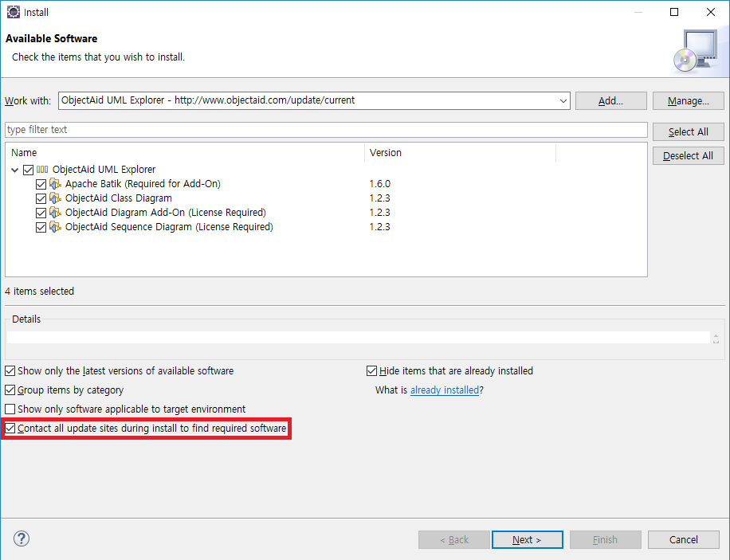Viewport: 730px width, 560px height.
Task: Click the Next > button
Action: point(527,539)
